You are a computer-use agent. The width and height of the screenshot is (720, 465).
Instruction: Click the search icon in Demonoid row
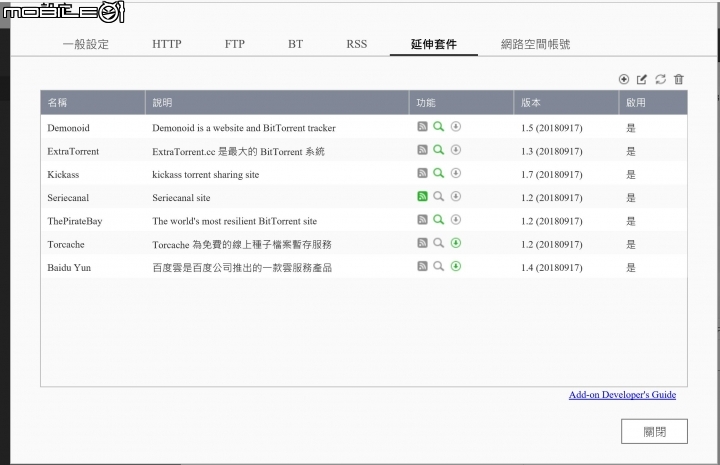pyautogui.click(x=439, y=126)
